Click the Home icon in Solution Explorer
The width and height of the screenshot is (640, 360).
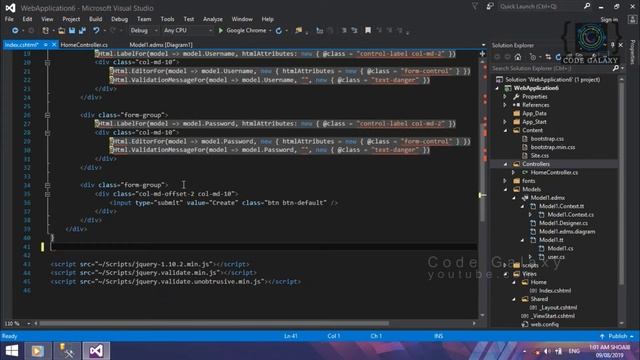(518, 57)
